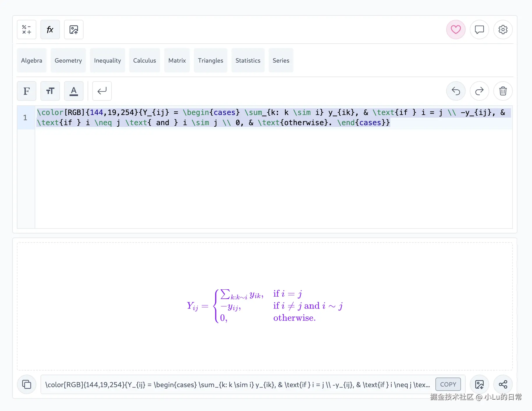Redo the last edit
Viewport: 532px width, 411px height.
coord(479,91)
